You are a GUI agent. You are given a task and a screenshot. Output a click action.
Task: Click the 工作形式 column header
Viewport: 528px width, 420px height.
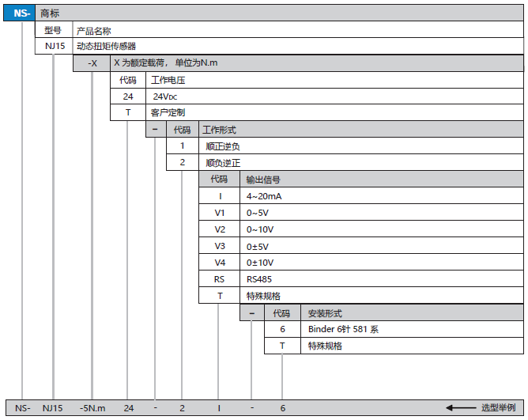coord(219,130)
